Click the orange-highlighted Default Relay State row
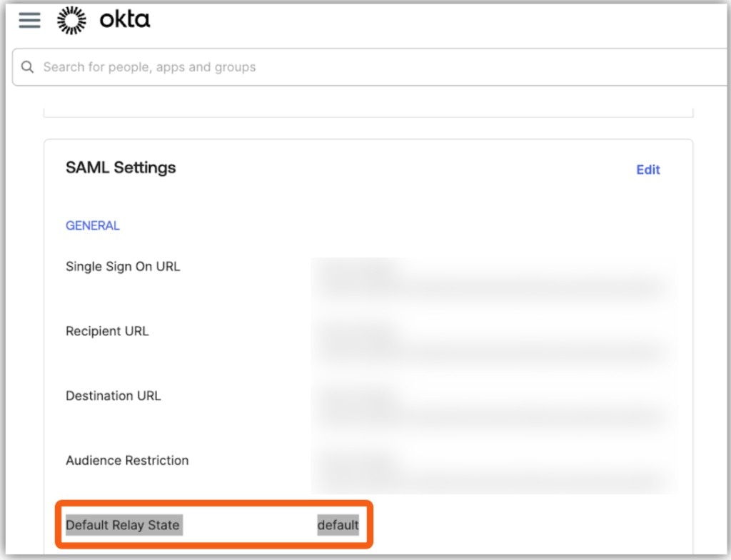 214,525
